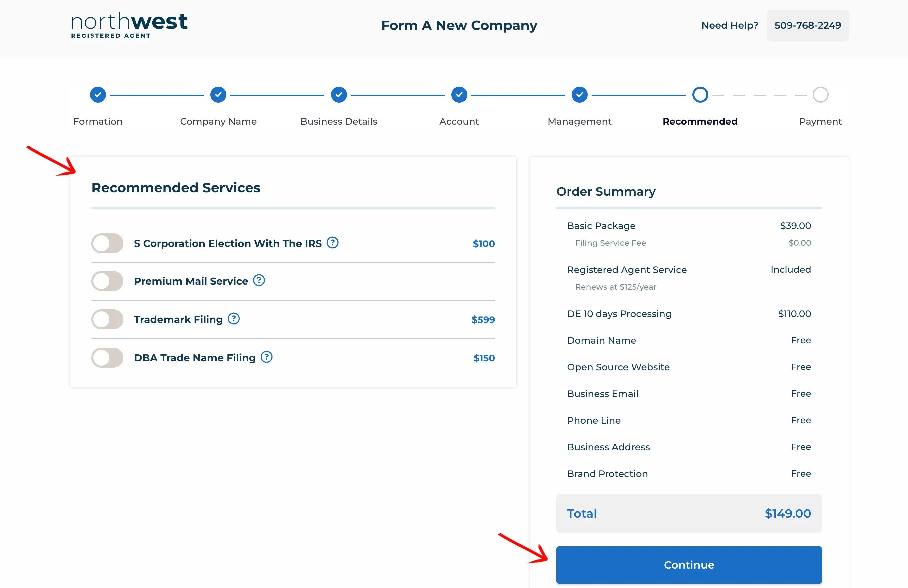Viewport: 908px width, 588px height.
Task: Click the Business Details step checkmark circle
Action: (x=339, y=95)
